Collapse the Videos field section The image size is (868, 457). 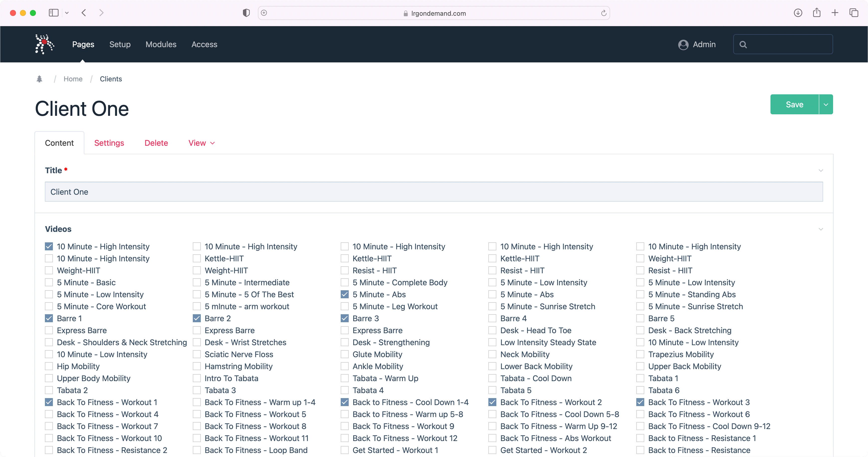(821, 229)
